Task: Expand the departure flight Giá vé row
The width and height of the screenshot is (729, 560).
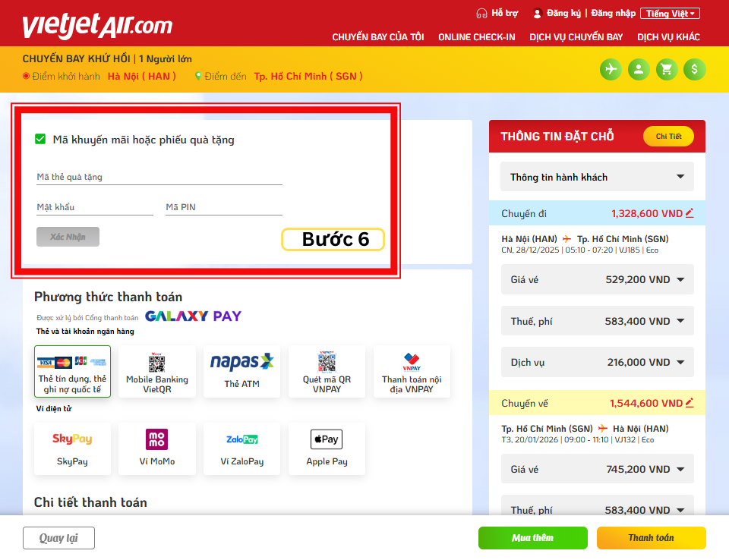Action: click(x=596, y=279)
